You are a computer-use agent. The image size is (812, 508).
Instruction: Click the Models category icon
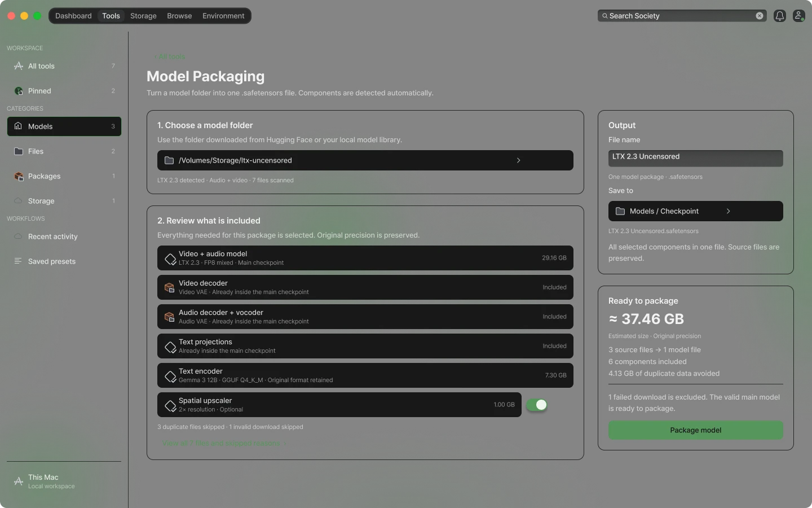pos(19,126)
